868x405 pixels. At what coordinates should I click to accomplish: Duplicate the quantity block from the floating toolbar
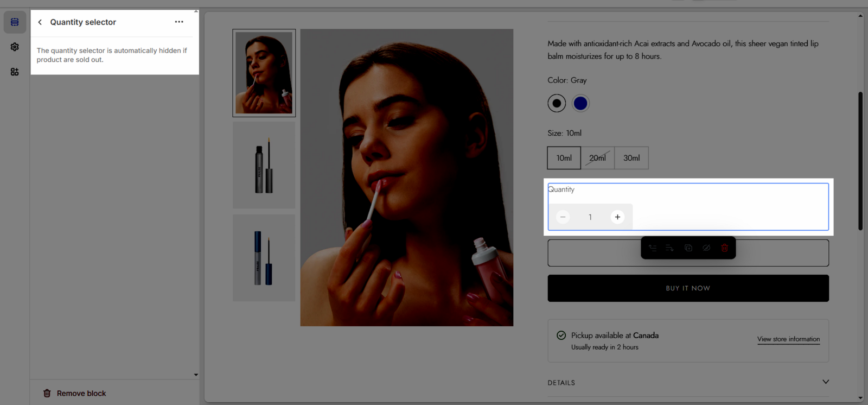pyautogui.click(x=688, y=248)
